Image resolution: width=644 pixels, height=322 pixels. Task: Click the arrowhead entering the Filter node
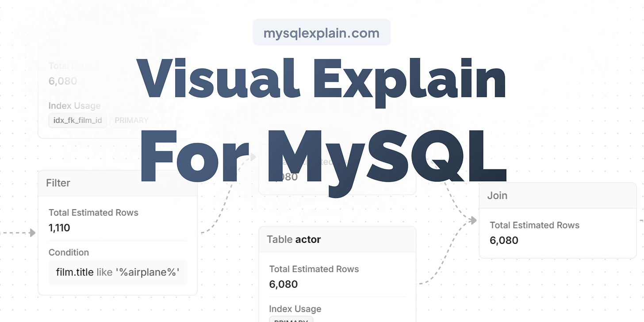(x=32, y=233)
